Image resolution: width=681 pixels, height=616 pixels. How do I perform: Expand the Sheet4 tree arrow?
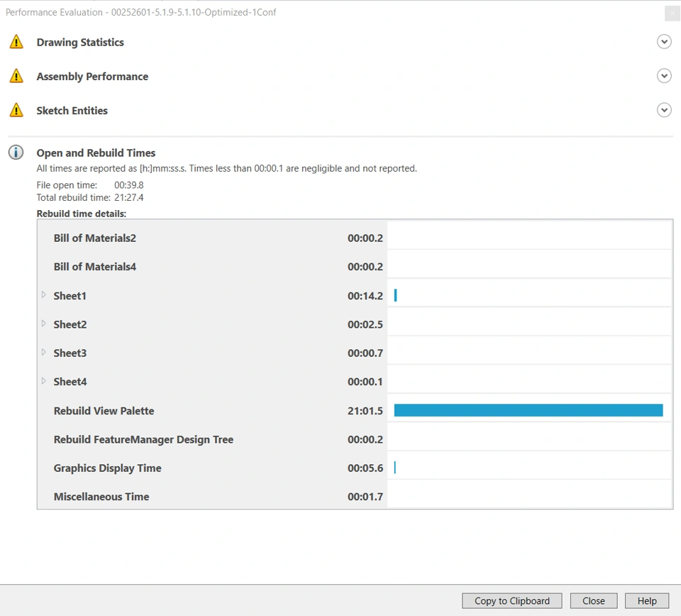point(44,381)
